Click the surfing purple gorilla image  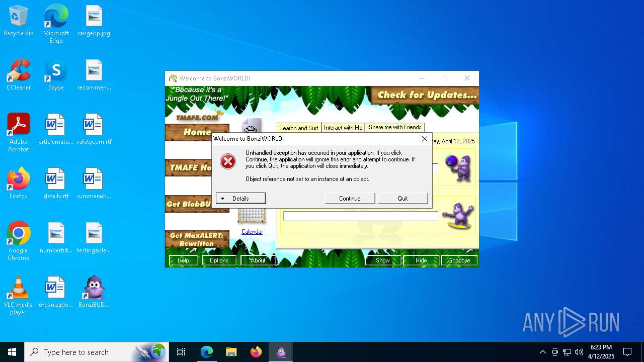(x=458, y=217)
